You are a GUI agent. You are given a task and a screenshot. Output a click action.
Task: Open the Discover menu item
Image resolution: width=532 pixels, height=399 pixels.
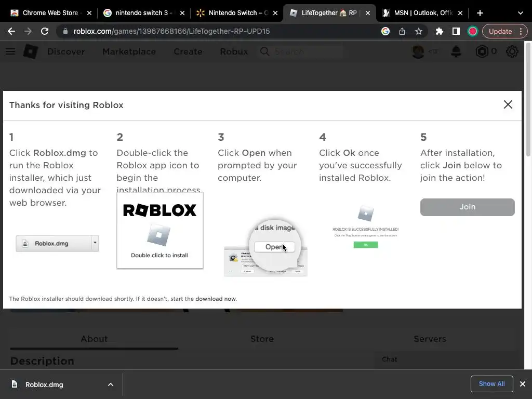[66, 51]
